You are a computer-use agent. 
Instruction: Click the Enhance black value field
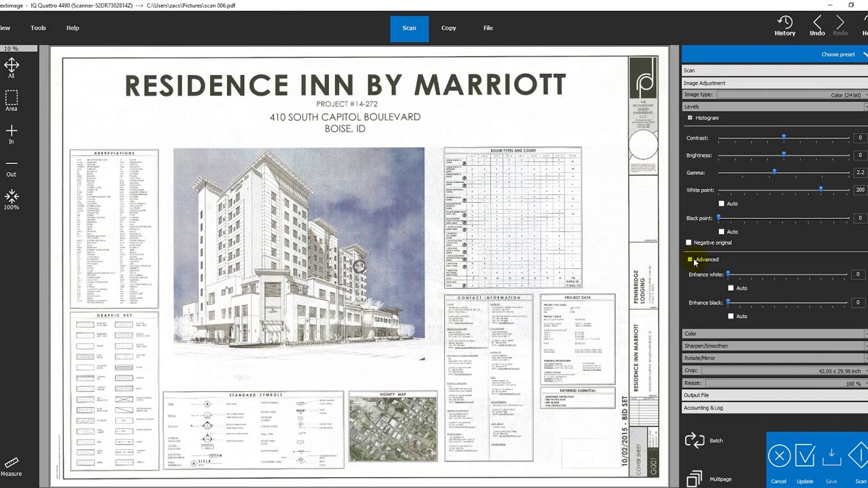[x=858, y=302]
